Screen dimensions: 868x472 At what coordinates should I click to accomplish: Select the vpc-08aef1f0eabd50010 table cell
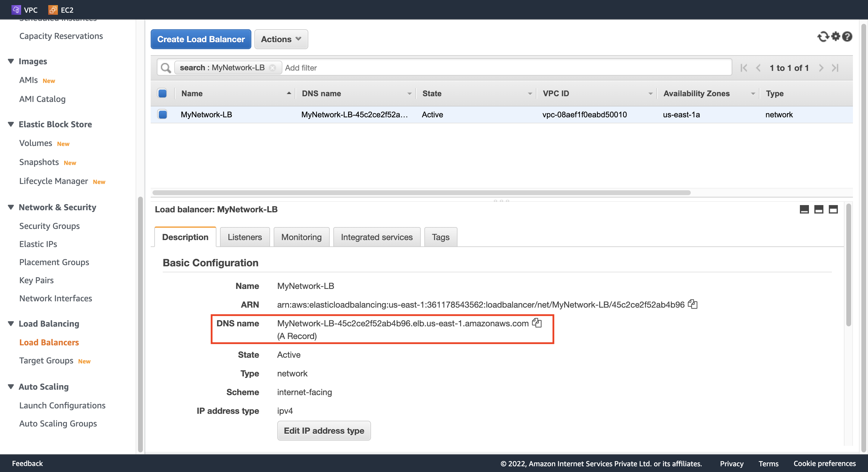585,115
